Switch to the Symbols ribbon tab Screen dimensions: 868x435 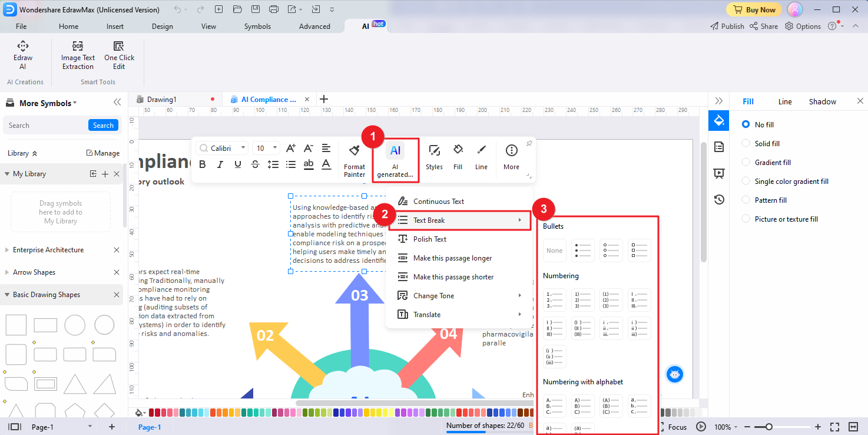pyautogui.click(x=257, y=26)
